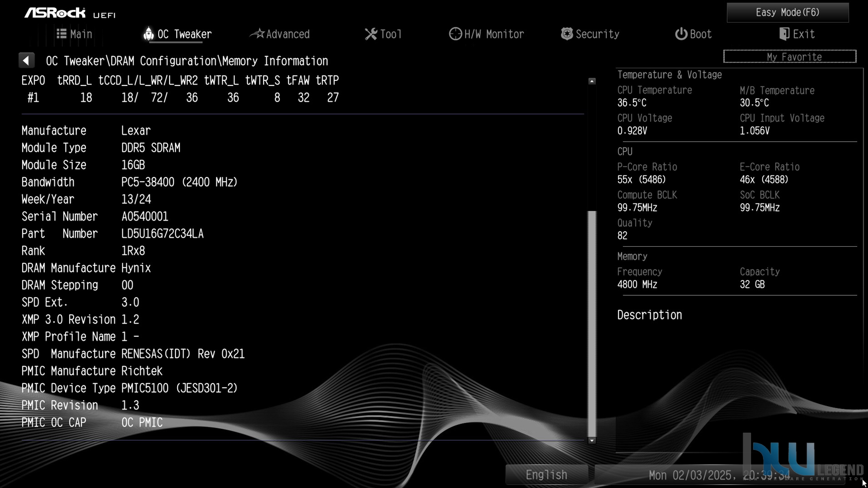Click the breadcrumb path Memory Information
Screen dimensions: 868x488
pos(275,61)
